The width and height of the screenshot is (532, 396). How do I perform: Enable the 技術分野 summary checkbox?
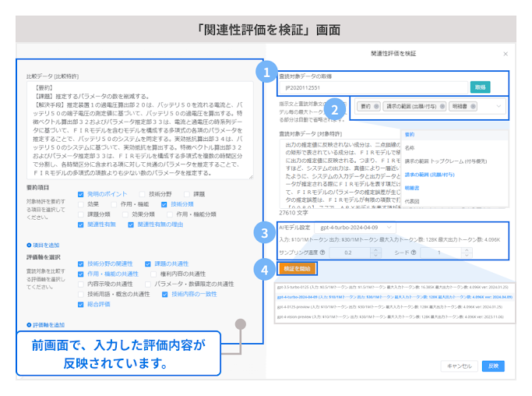click(x=143, y=193)
